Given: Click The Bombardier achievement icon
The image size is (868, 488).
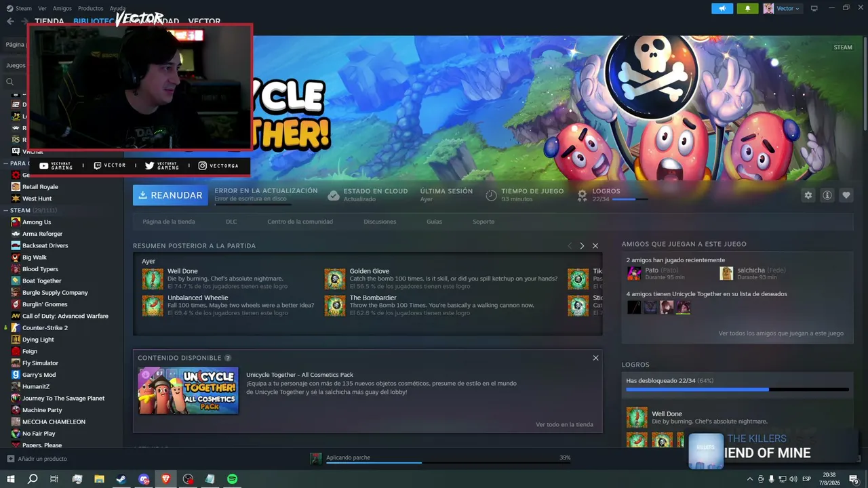Looking at the screenshot, I should 335,306.
